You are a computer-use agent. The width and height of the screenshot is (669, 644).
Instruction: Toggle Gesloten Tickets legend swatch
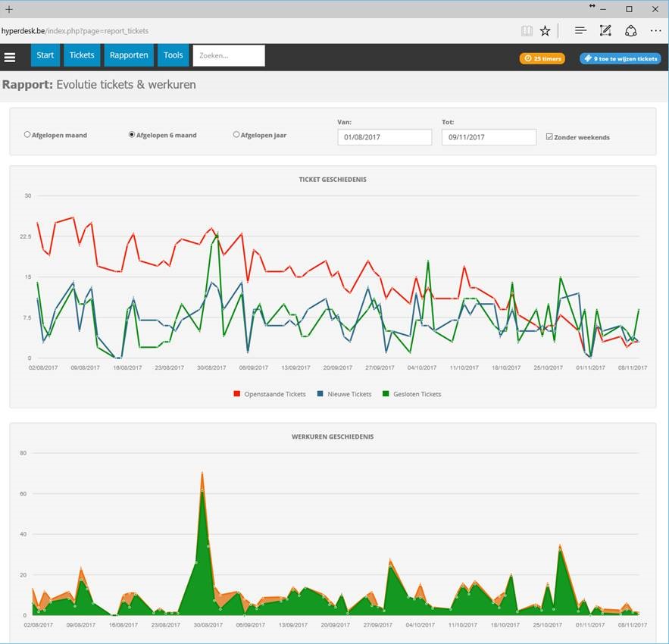pos(386,393)
